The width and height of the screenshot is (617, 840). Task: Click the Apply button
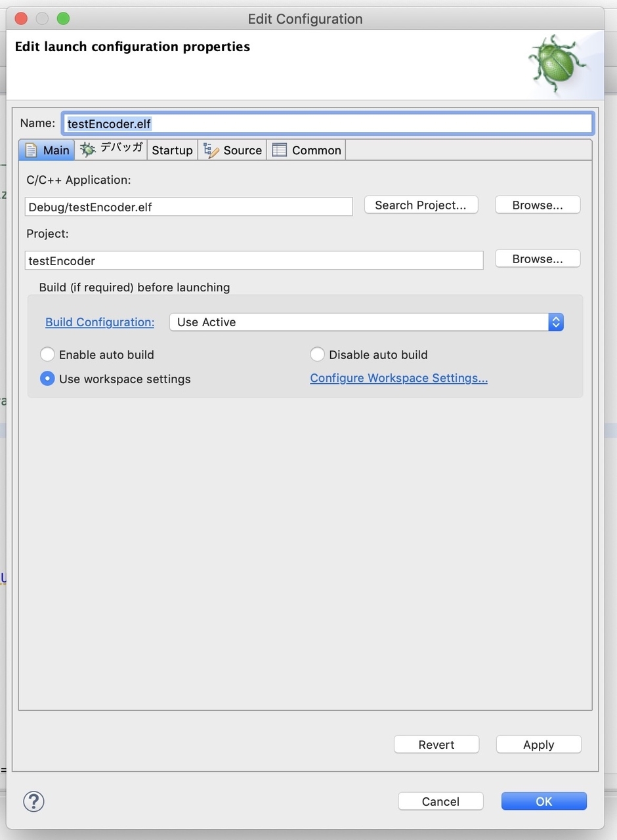(x=539, y=744)
